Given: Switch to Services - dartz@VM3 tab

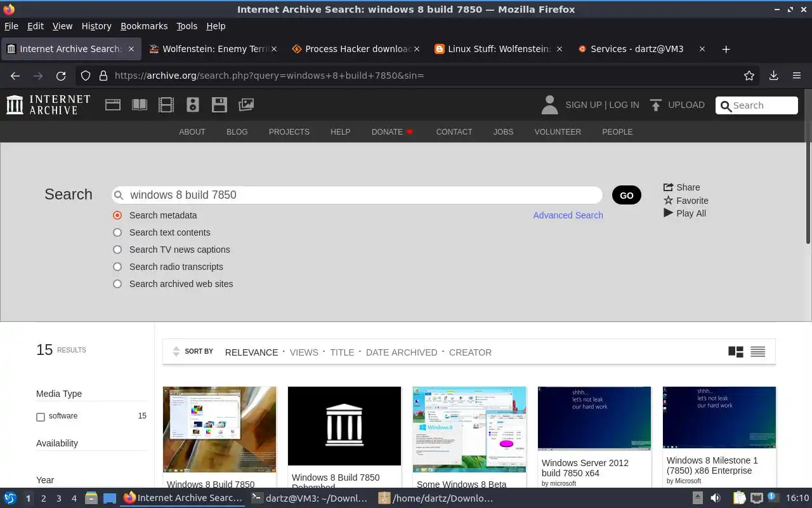Looking at the screenshot, I should pos(641,49).
